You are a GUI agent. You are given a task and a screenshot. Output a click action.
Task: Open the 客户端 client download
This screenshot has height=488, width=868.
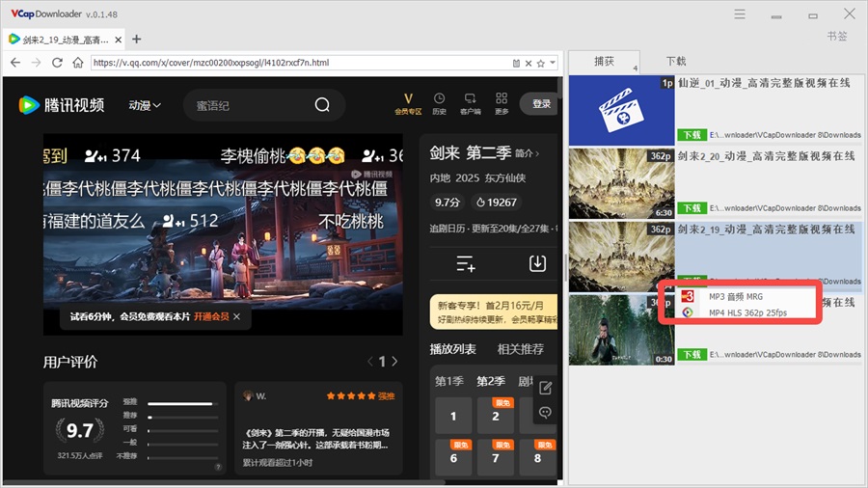pos(471,103)
